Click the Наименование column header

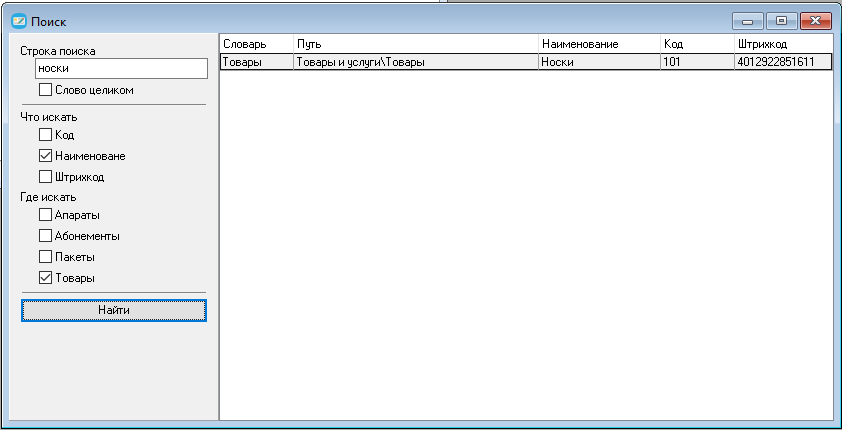click(600, 44)
